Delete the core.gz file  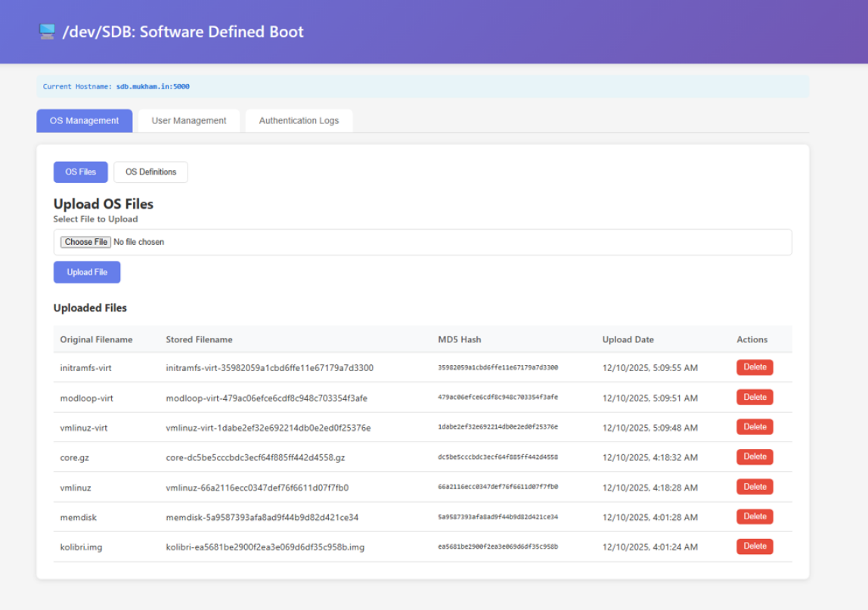tap(755, 457)
